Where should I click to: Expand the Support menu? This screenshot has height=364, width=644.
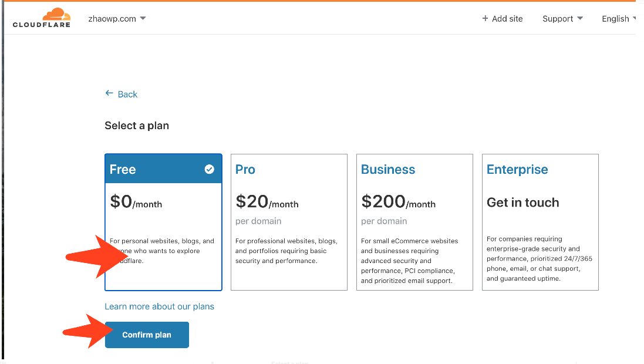click(562, 19)
